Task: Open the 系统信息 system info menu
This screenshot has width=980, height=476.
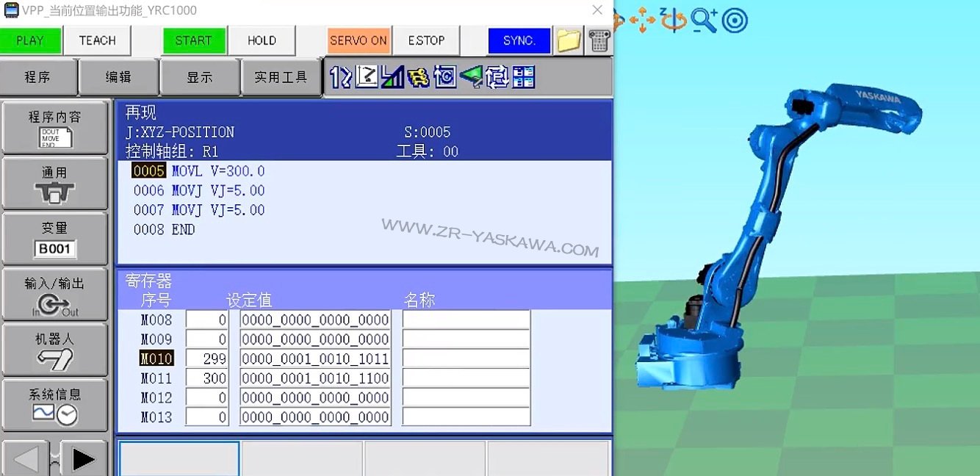Action: (55, 405)
